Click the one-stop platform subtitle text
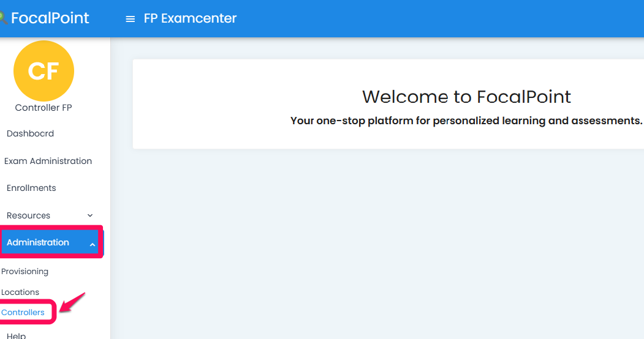Screen dimensions: 644x339 click(466, 121)
